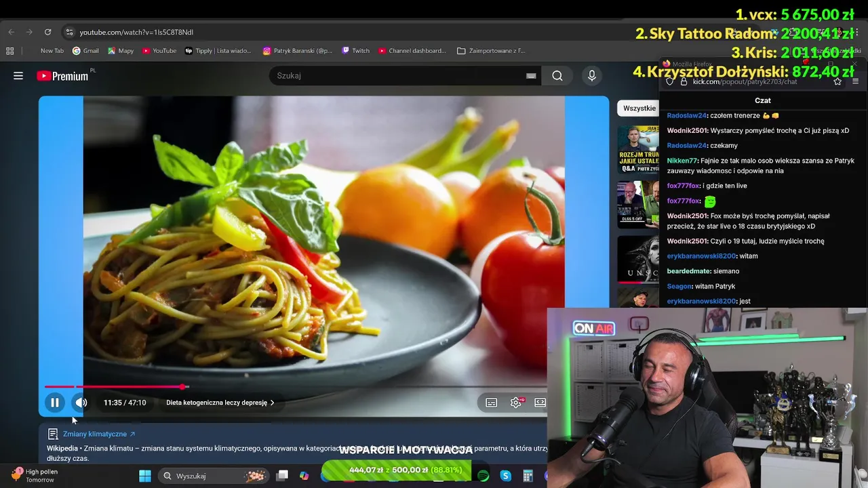The height and width of the screenshot is (488, 868).
Task: Open the 'Zmiany klimatyczne' Wikipedia link
Action: [99, 434]
